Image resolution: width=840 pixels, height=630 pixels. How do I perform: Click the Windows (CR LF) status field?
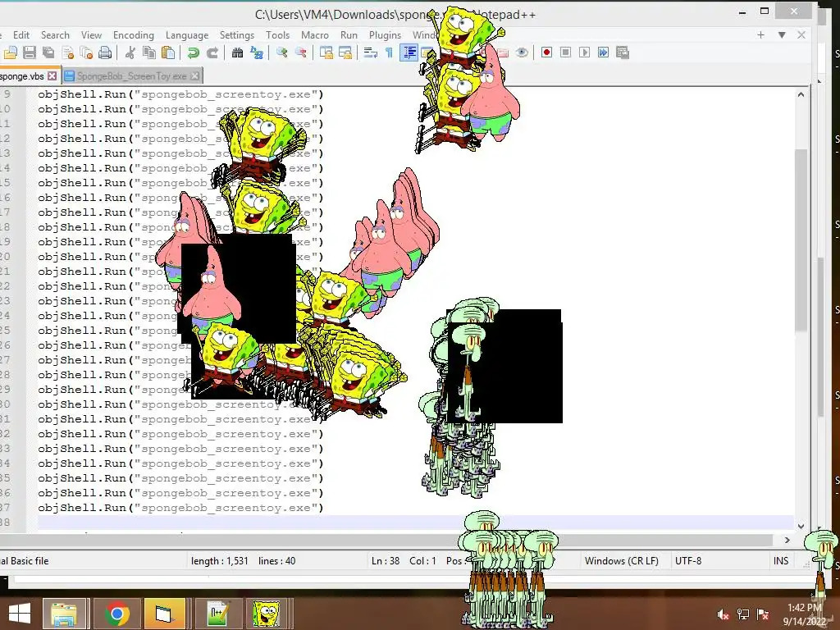point(622,561)
